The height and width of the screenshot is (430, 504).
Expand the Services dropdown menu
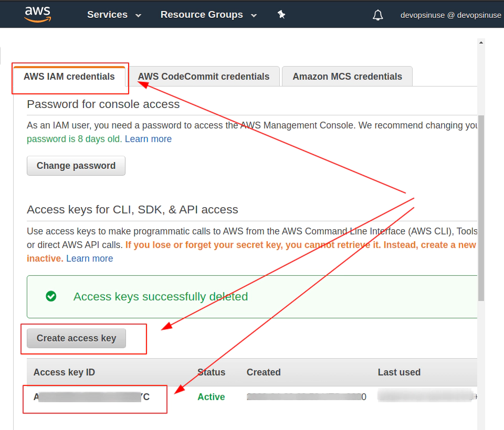[114, 15]
